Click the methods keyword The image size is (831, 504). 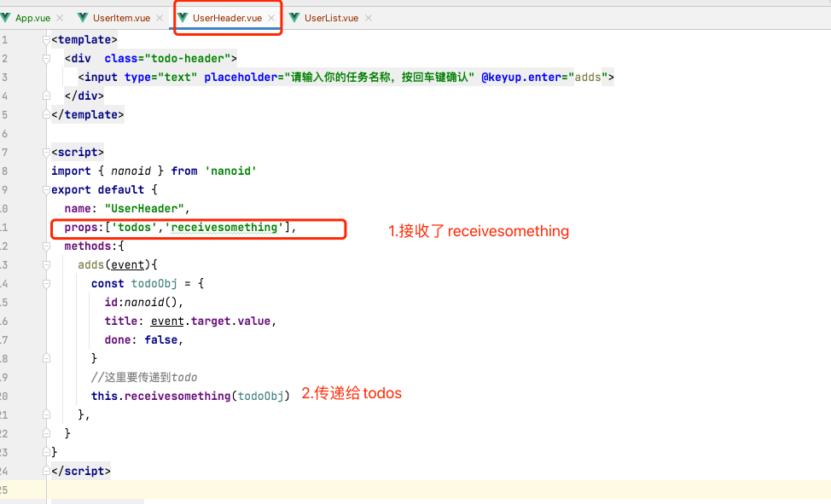(x=87, y=246)
